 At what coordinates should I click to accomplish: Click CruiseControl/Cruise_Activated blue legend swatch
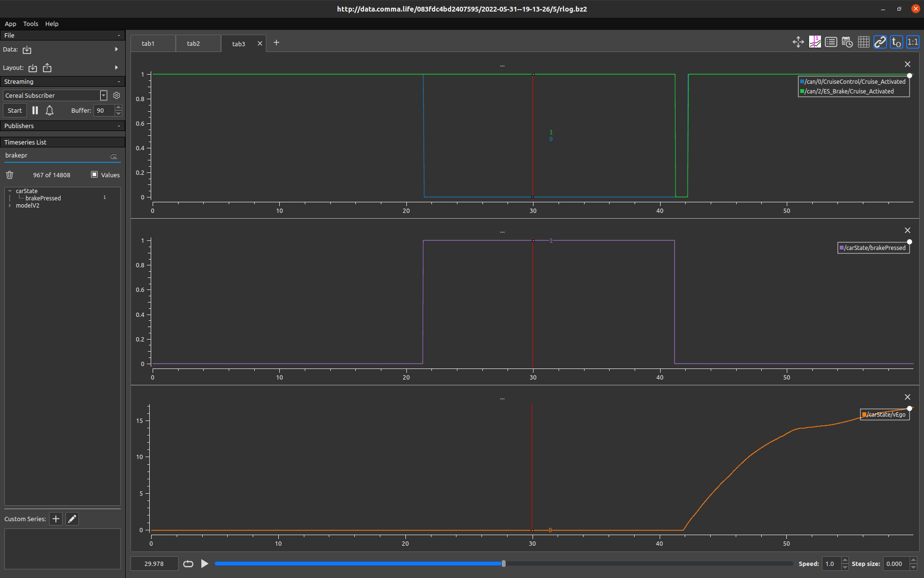click(802, 82)
